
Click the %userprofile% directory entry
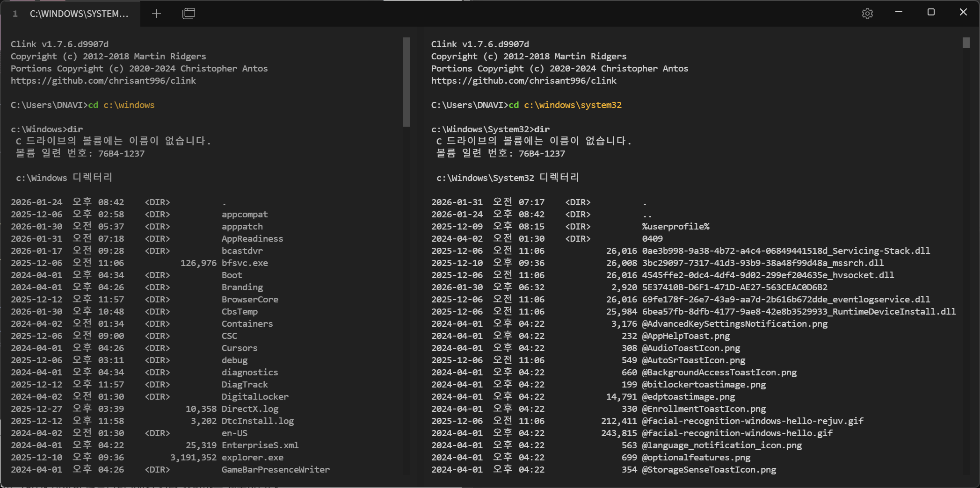675,226
